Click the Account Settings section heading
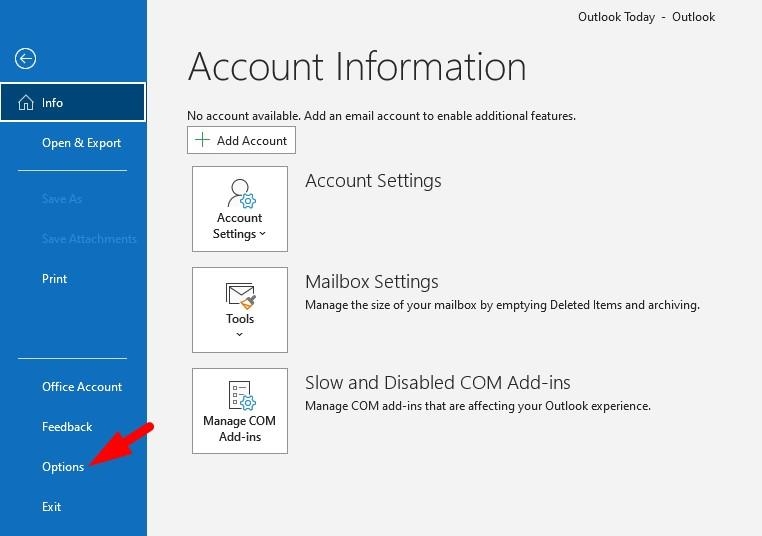Viewport: 762px width, 536px height. tap(373, 181)
